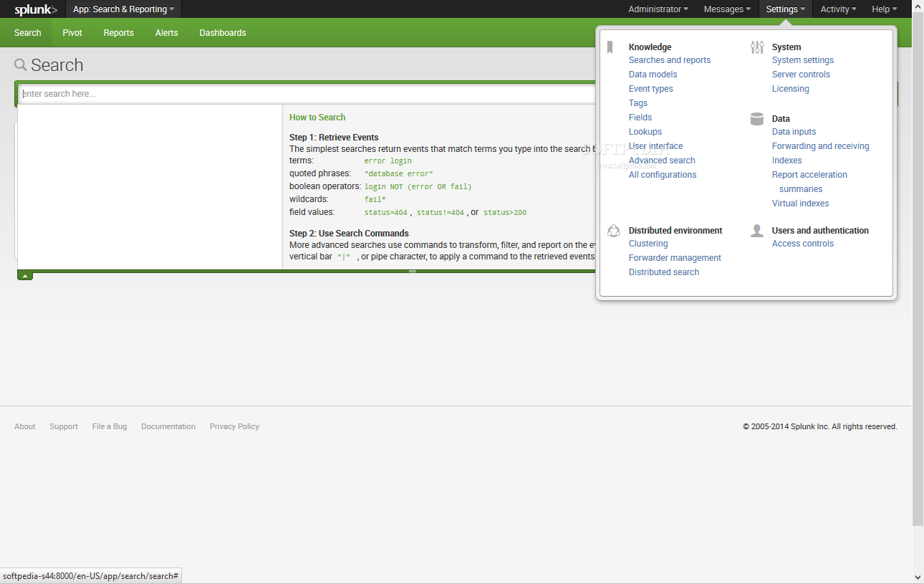Open Access controls link
Viewport: 924px width, 584px height.
[803, 244]
